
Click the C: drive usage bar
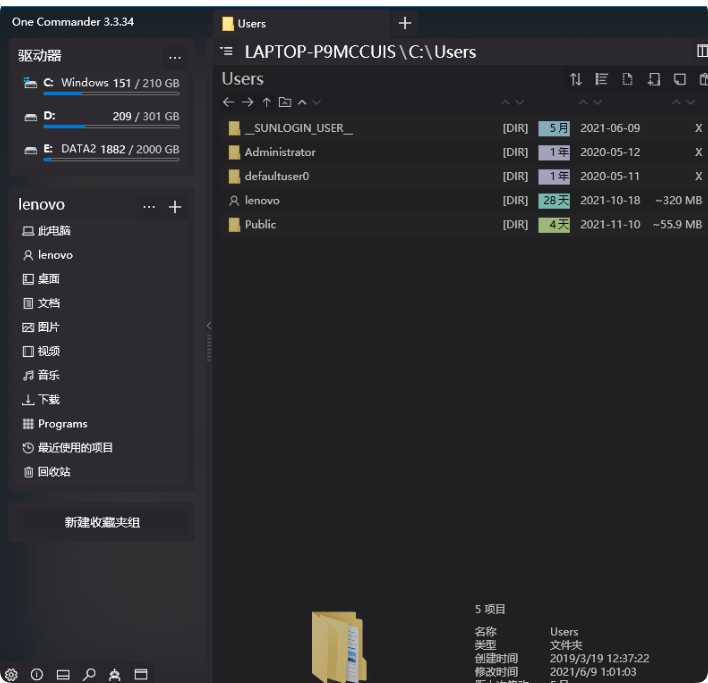coord(111,94)
